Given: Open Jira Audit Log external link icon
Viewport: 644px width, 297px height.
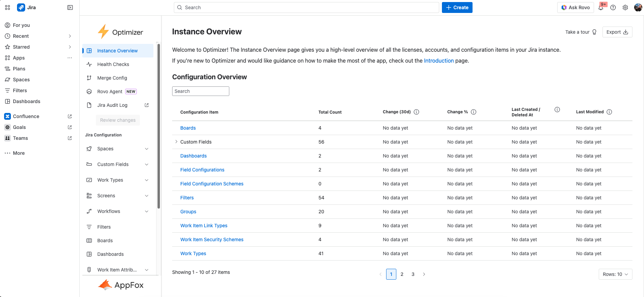Looking at the screenshot, I should click(147, 105).
